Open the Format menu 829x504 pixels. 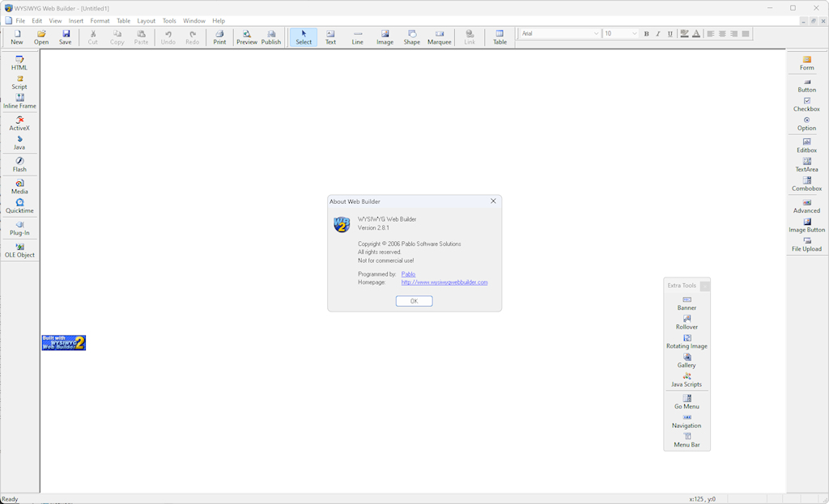(x=100, y=20)
